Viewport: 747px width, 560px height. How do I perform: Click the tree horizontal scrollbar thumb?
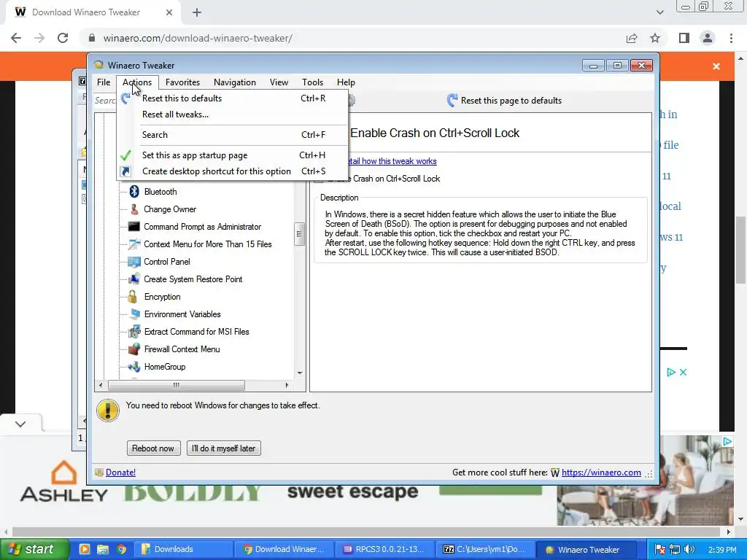point(177,385)
